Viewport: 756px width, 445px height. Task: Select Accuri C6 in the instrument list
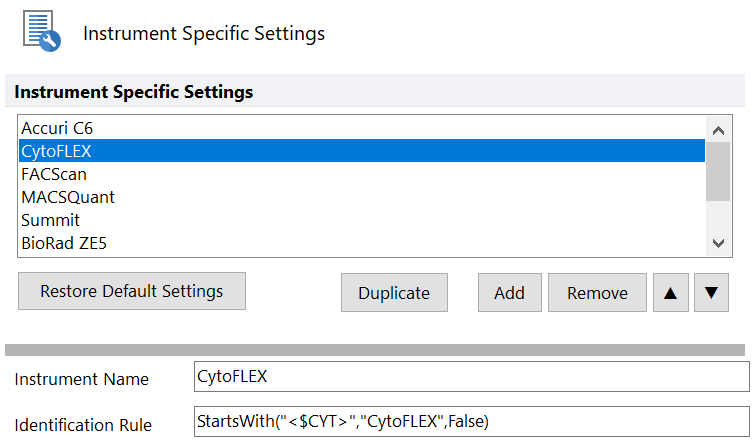(x=57, y=128)
